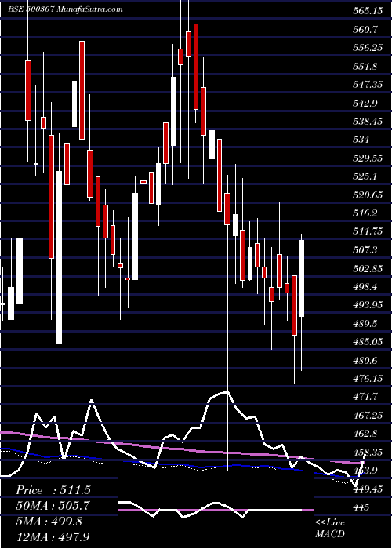Click the 467.25 price axis label
This screenshot has width=392, height=549.
368,415
